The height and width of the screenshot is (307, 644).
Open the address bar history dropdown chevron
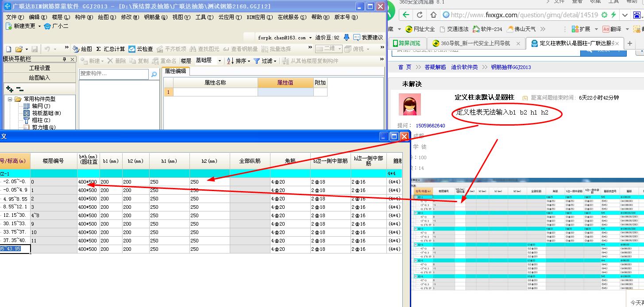624,15
